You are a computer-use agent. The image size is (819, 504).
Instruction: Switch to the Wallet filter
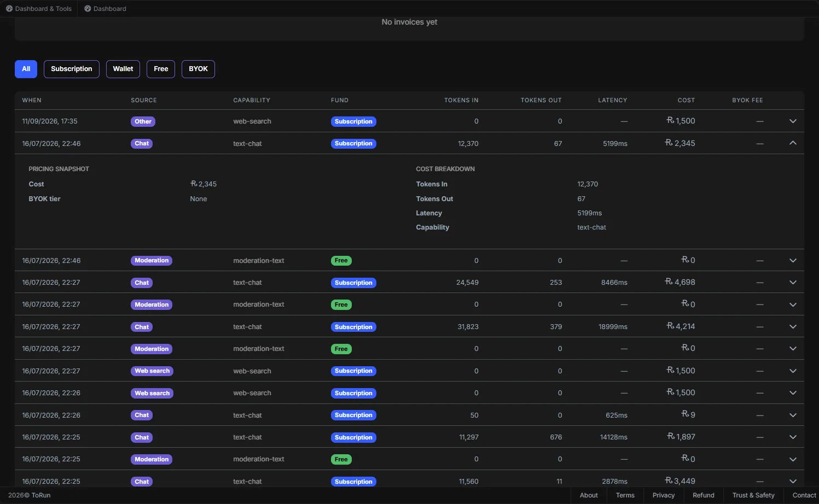pyautogui.click(x=123, y=69)
